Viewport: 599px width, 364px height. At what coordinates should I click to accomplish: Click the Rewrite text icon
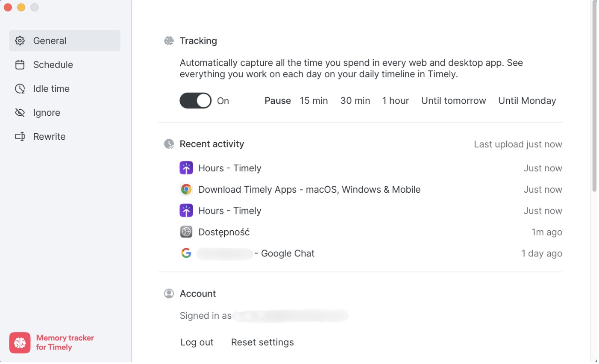coord(20,136)
